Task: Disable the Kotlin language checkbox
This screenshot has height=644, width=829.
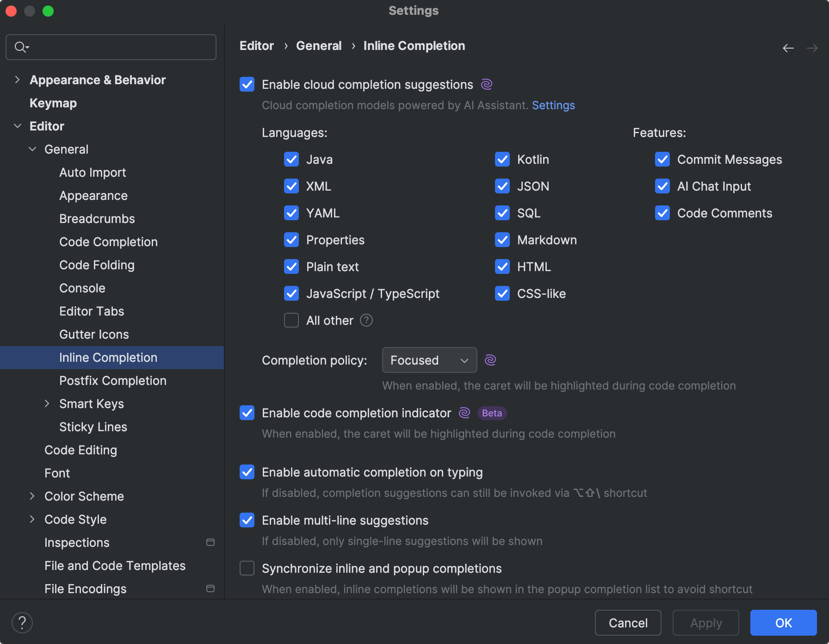Action: click(502, 159)
